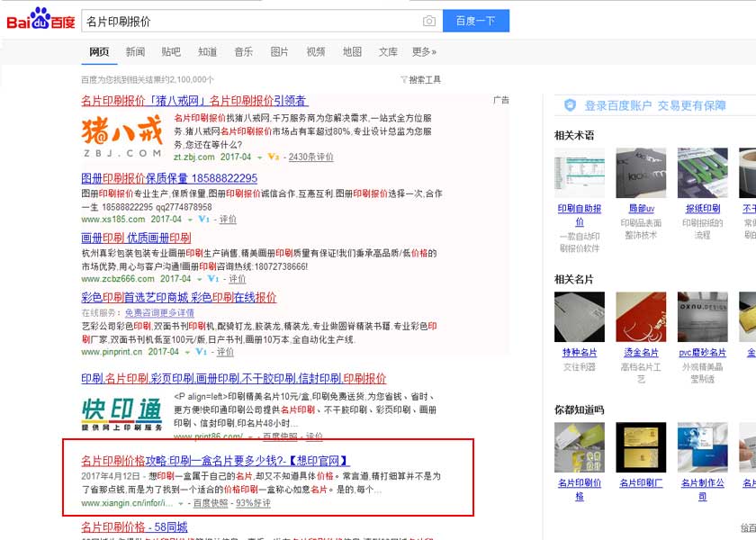The image size is (756, 540).
Task: Click V1 badge next to www.zcbz666.com
Action: [213, 279]
